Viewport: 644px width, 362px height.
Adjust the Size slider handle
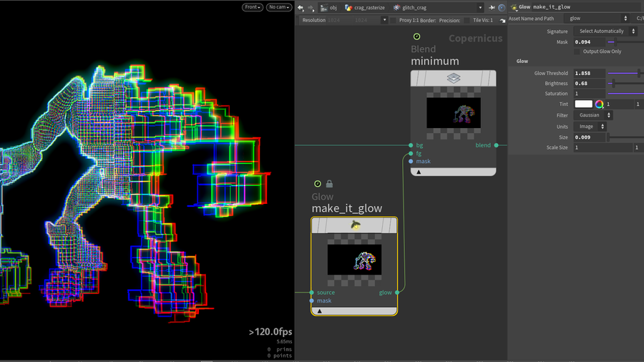(609, 137)
